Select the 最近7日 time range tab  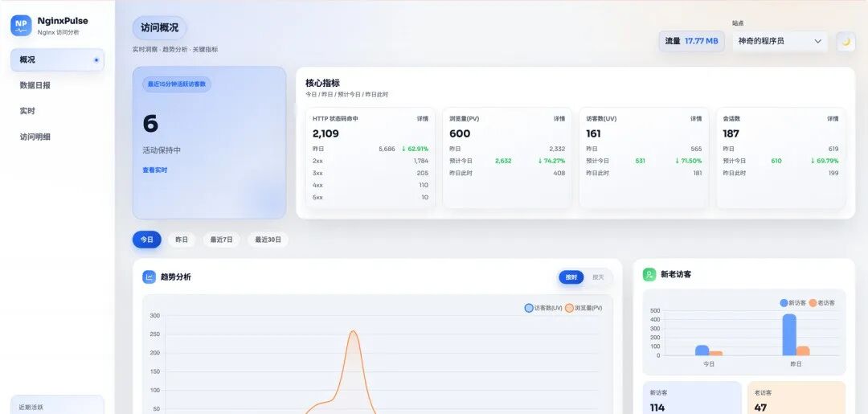click(222, 240)
